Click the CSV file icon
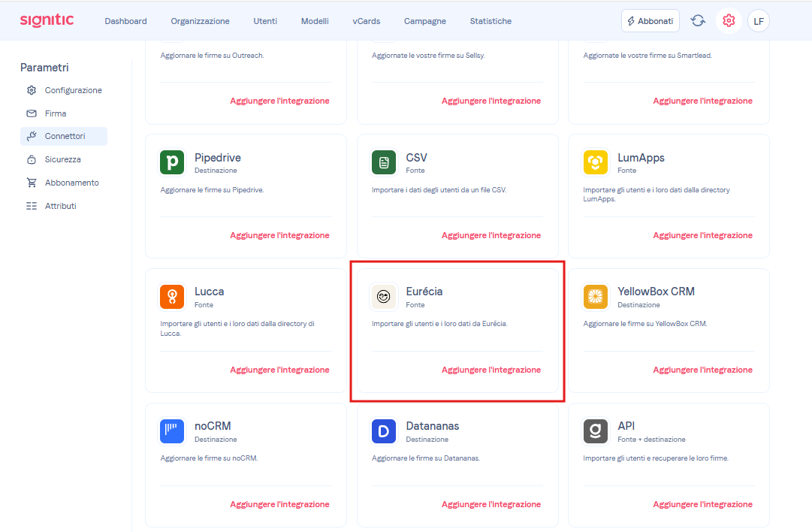Image resolution: width=812 pixels, height=532 pixels. tap(384, 162)
